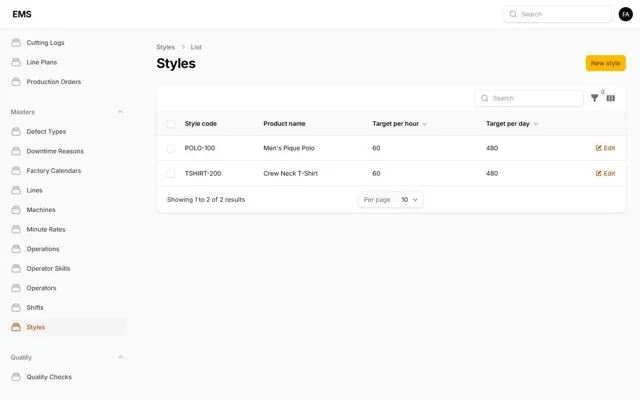Open Downtime Reasons page
640x400 pixels.
point(55,151)
